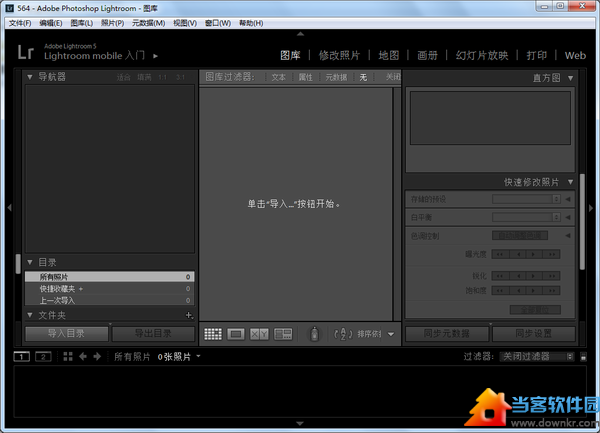Click the Auto Tone button

(520, 235)
